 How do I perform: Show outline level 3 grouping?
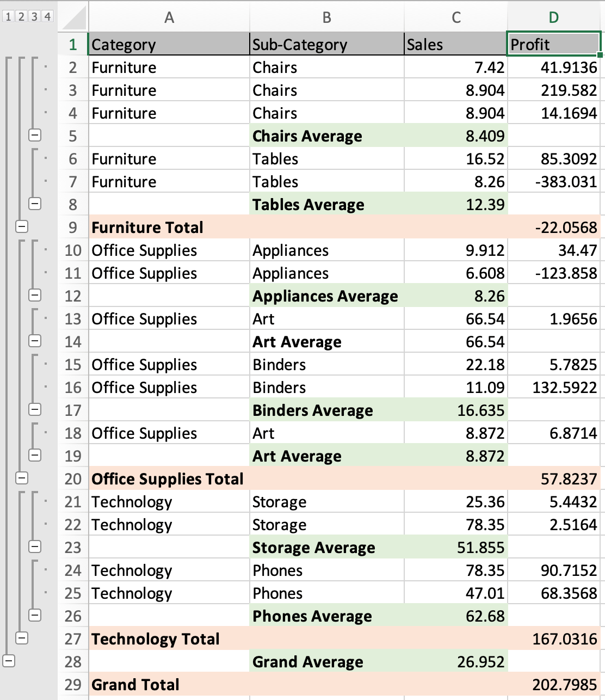[34, 16]
